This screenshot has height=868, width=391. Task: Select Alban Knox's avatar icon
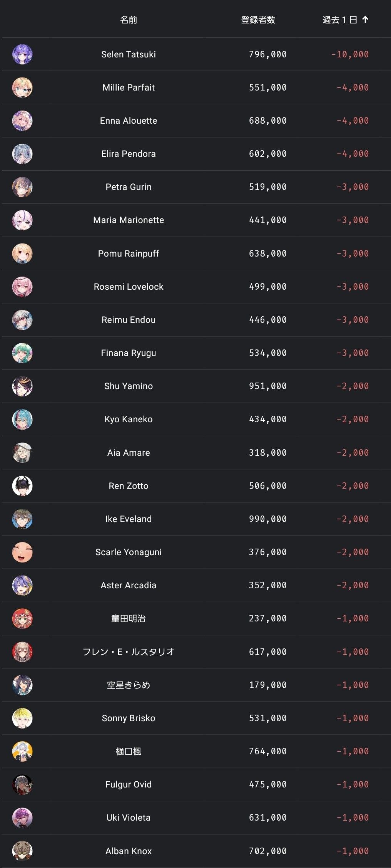(x=22, y=851)
